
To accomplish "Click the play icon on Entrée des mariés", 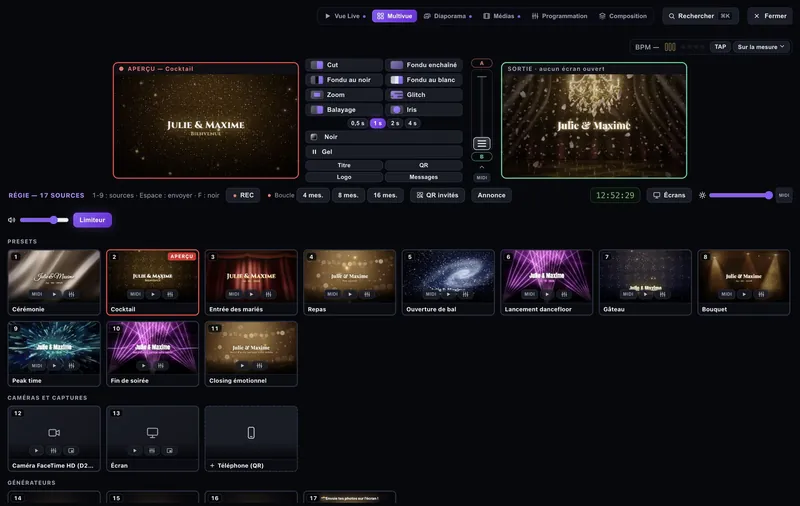I will point(251,294).
